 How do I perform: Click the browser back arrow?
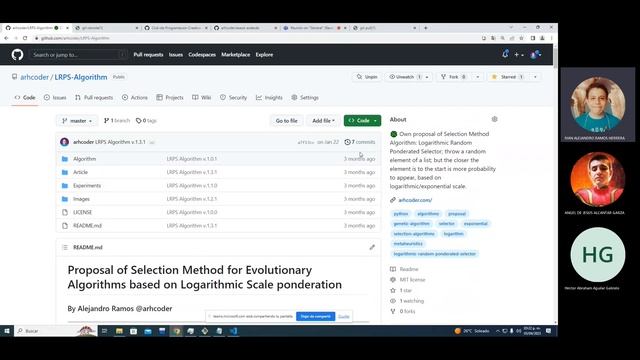[6, 38]
